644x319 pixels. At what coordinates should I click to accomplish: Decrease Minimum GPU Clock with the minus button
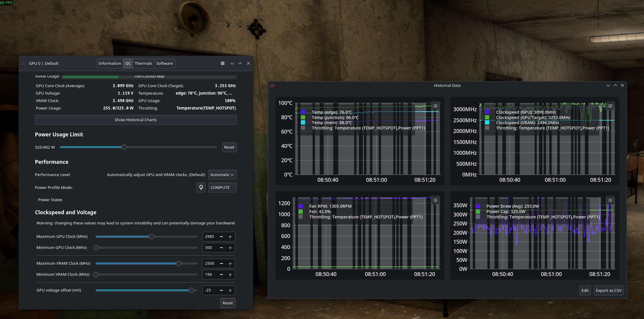221,248
